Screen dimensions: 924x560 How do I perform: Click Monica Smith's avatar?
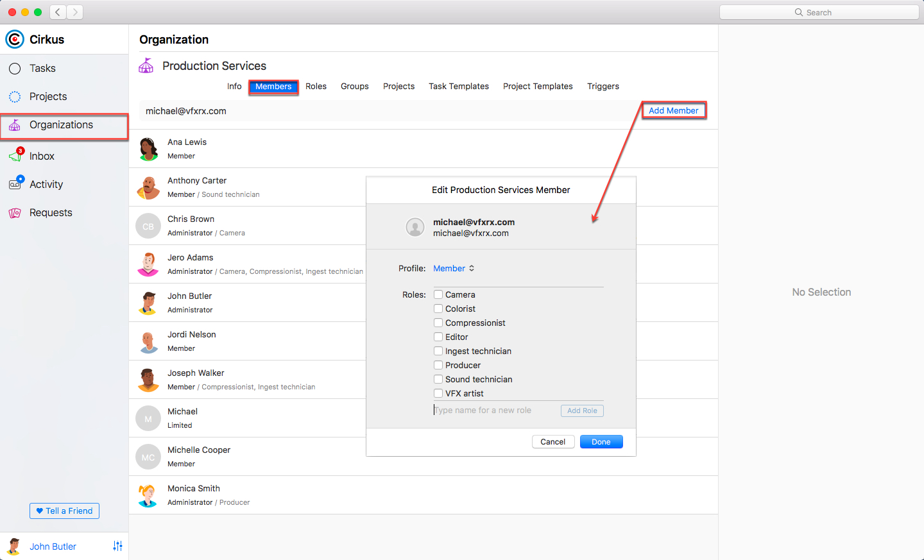pyautogui.click(x=148, y=495)
